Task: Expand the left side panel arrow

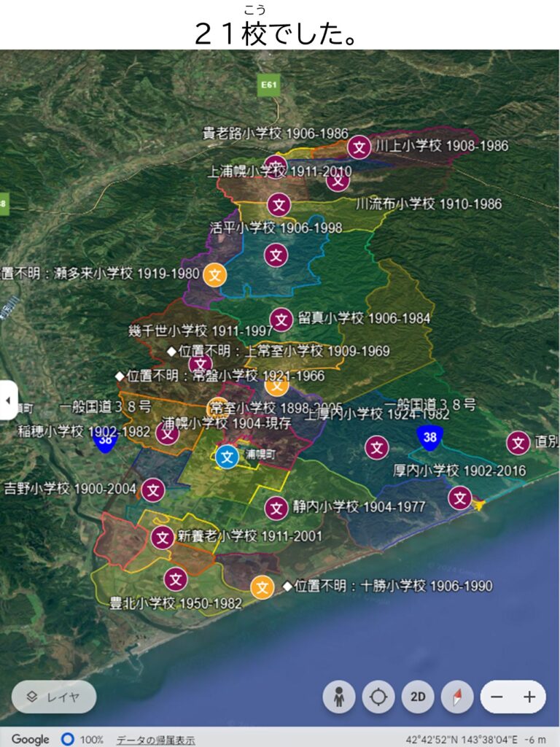Action: tap(7, 400)
